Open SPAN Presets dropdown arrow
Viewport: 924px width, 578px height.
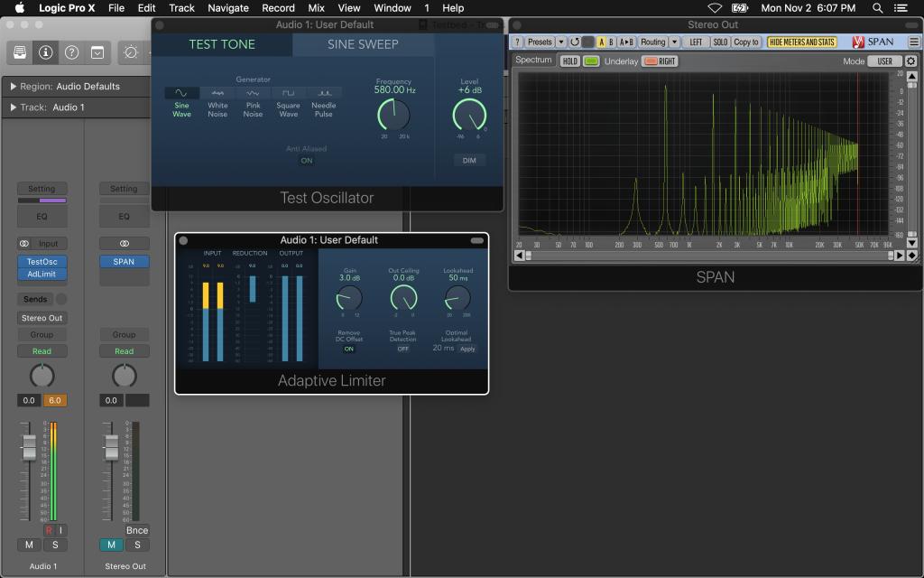pyautogui.click(x=561, y=42)
